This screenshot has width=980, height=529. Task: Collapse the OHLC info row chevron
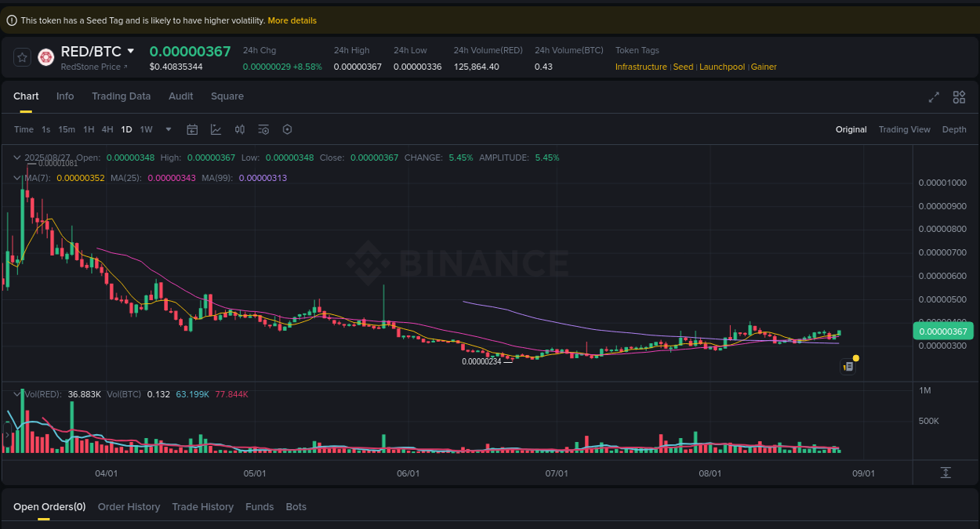[x=16, y=157]
